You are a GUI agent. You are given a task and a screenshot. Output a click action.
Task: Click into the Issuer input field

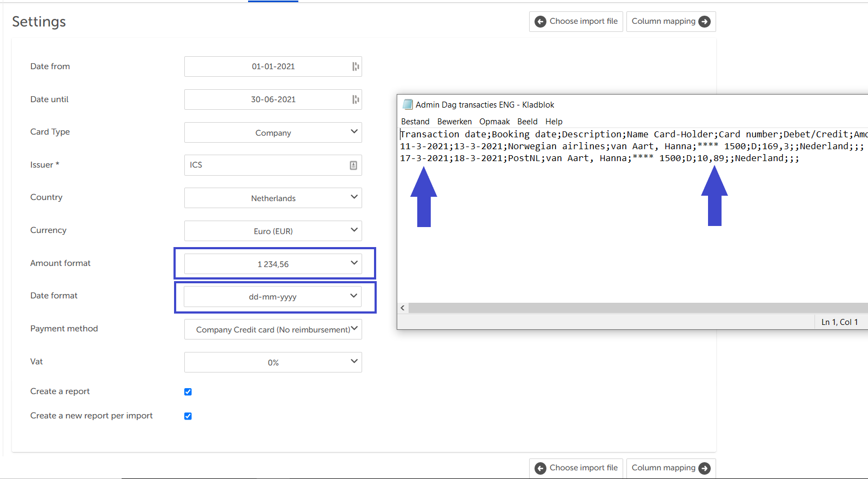tap(265, 165)
